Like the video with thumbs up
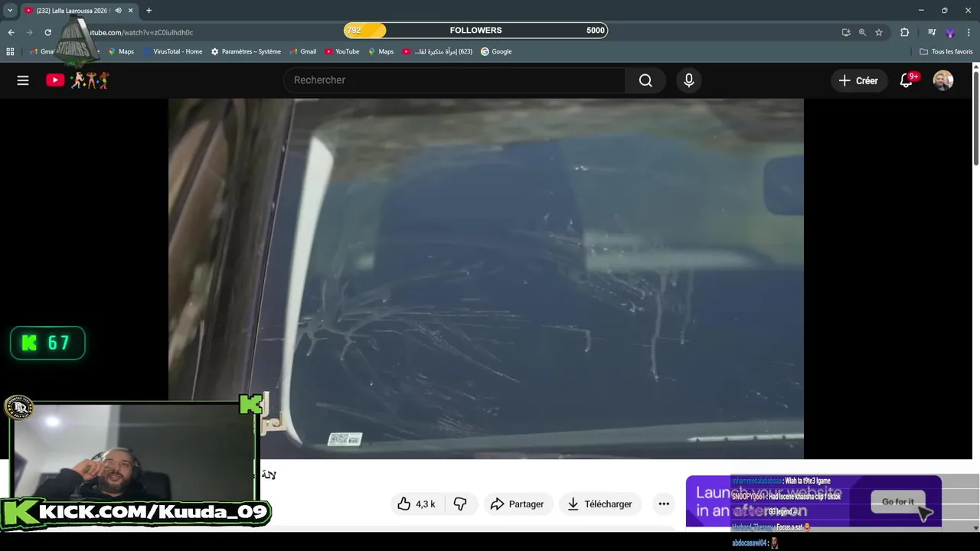Screen dimensions: 980x551 click(416, 504)
